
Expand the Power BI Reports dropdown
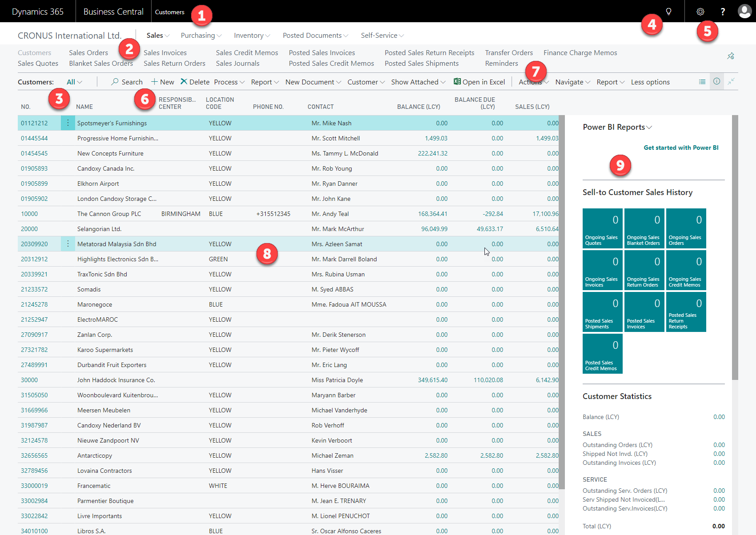617,127
